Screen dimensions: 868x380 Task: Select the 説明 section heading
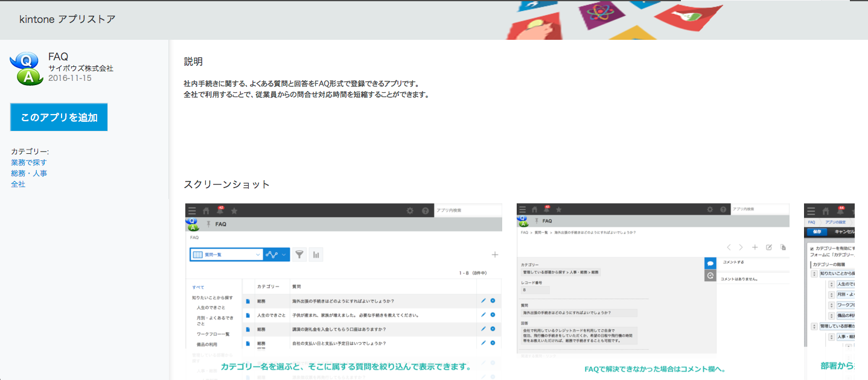pos(193,62)
